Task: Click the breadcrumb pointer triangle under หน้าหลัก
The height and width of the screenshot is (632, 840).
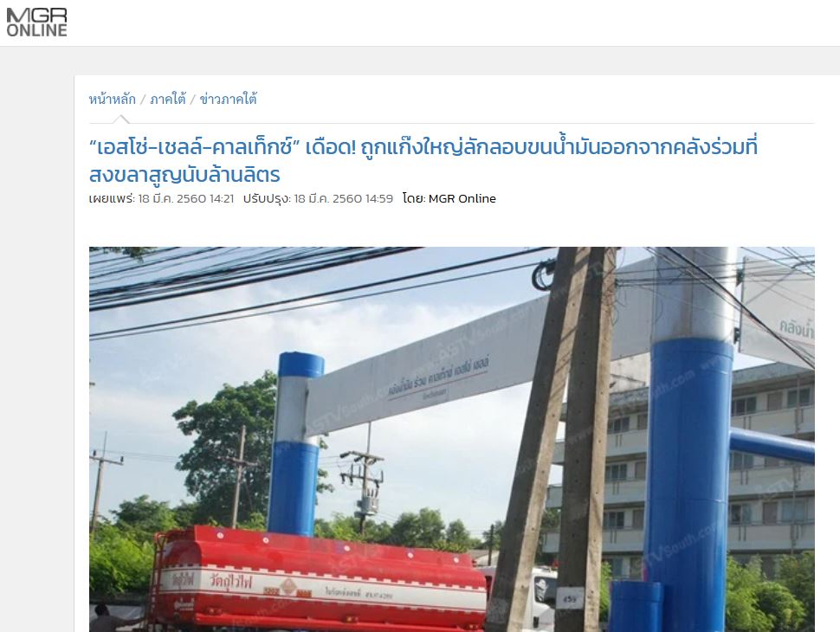Action: click(121, 119)
